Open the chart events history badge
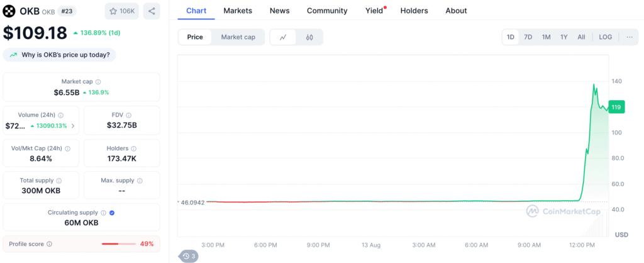This screenshot has width=644, height=263. tap(189, 256)
